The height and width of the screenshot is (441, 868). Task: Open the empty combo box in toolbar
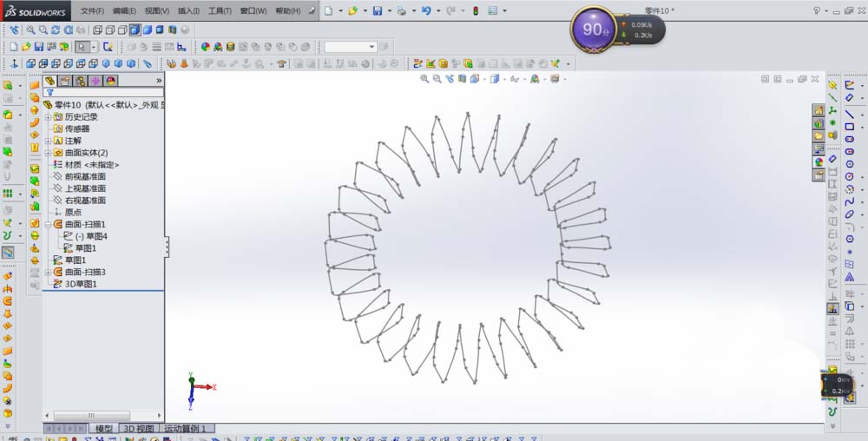[x=351, y=47]
